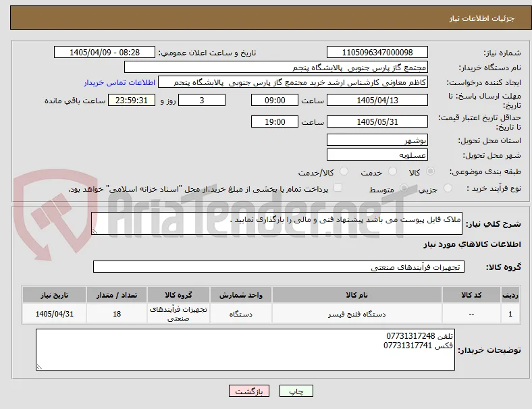
Task: Click the ردیف column header
Action: pos(510,295)
